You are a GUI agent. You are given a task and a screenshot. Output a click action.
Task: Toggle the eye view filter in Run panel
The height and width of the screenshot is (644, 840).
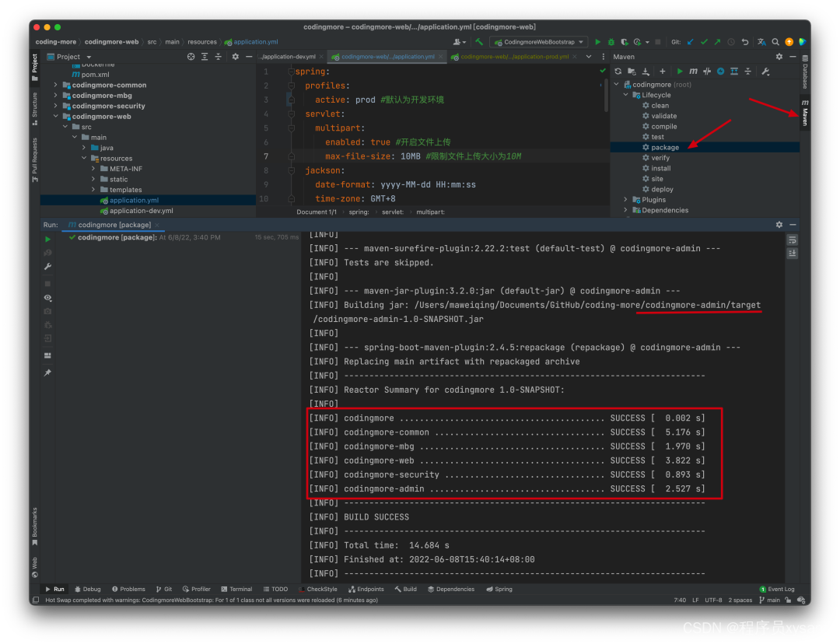pos(47,298)
